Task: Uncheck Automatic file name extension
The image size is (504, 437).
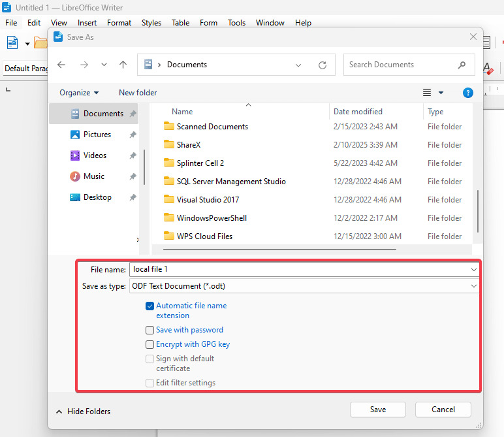Action: coord(150,306)
